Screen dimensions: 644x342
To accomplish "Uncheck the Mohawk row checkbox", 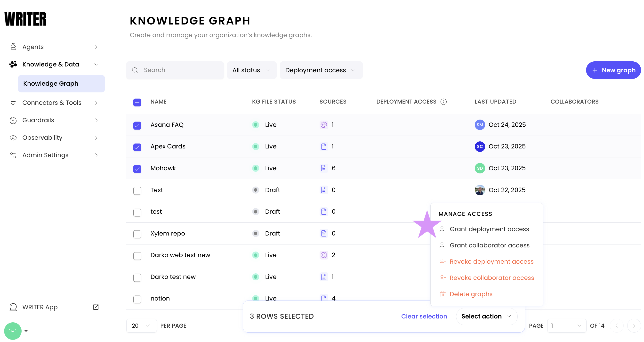I will [x=137, y=169].
